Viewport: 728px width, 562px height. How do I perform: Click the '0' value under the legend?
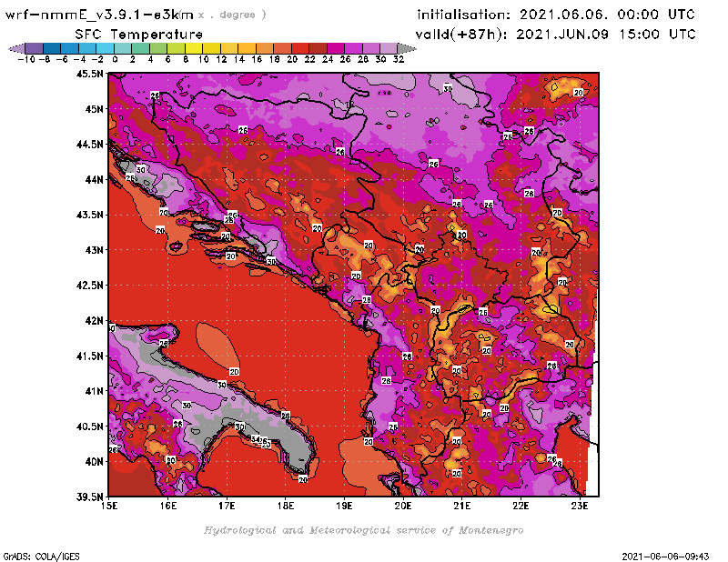click(115, 59)
